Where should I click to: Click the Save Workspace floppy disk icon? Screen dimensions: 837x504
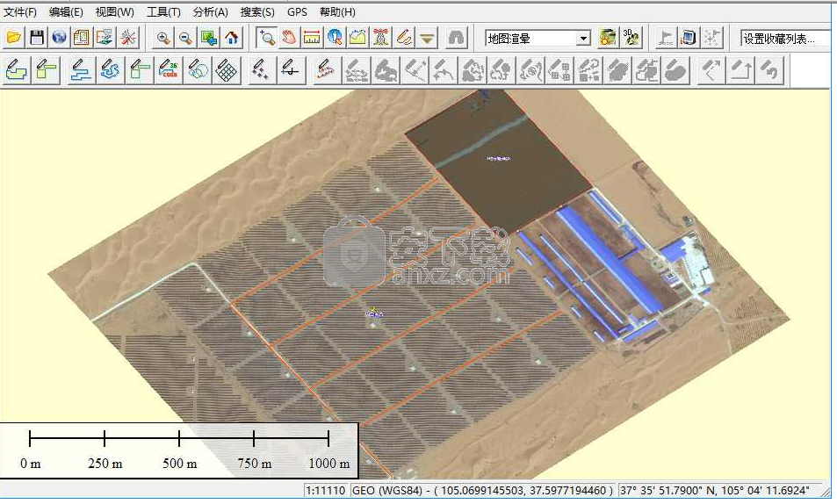pos(37,38)
